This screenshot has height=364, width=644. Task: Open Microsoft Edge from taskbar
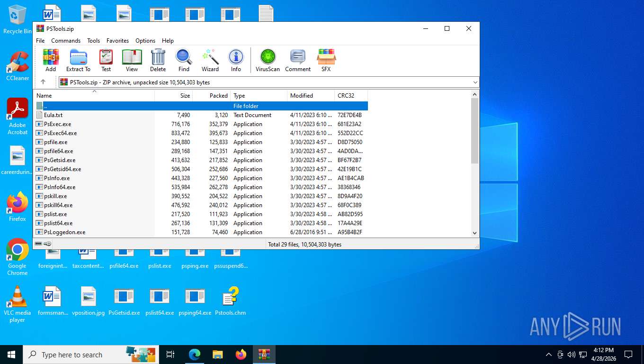pos(195,355)
